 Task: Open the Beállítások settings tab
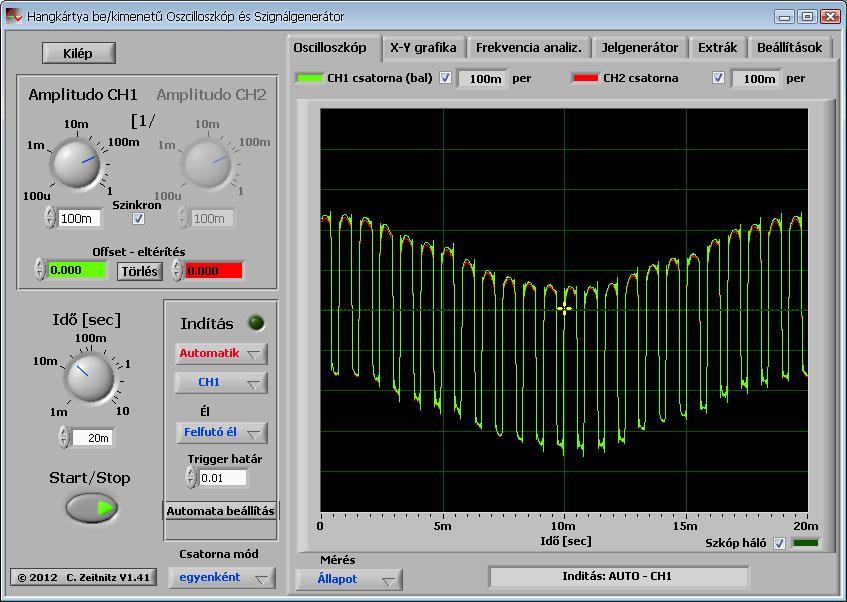click(x=789, y=48)
